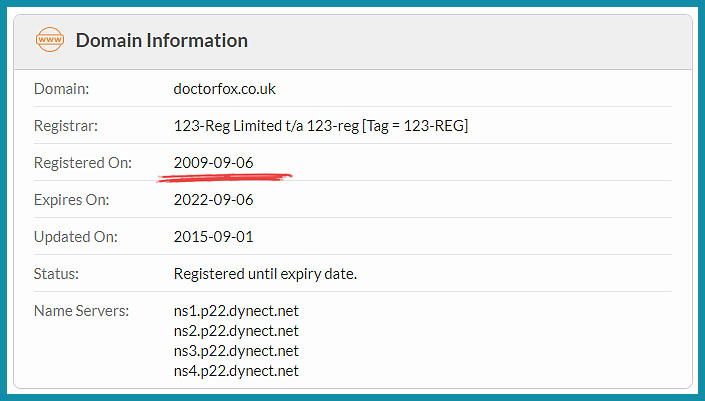The image size is (705, 401).
Task: Click the orange www globe icon
Action: 49,40
